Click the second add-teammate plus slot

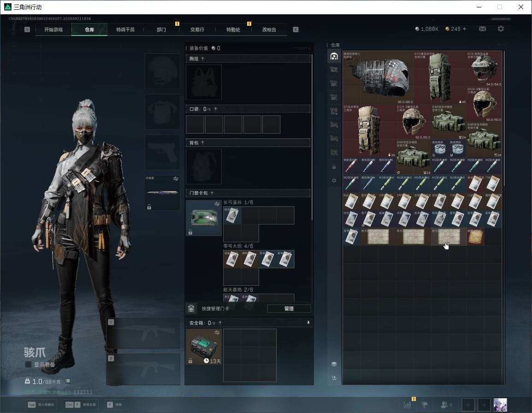[x=484, y=405]
